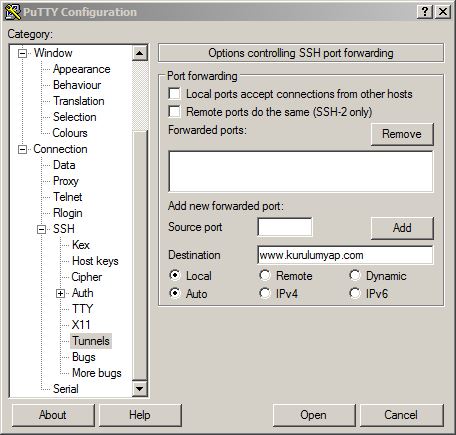The width and height of the screenshot is (456, 435).
Task: Click the Remove forwarded port button
Action: tap(402, 134)
